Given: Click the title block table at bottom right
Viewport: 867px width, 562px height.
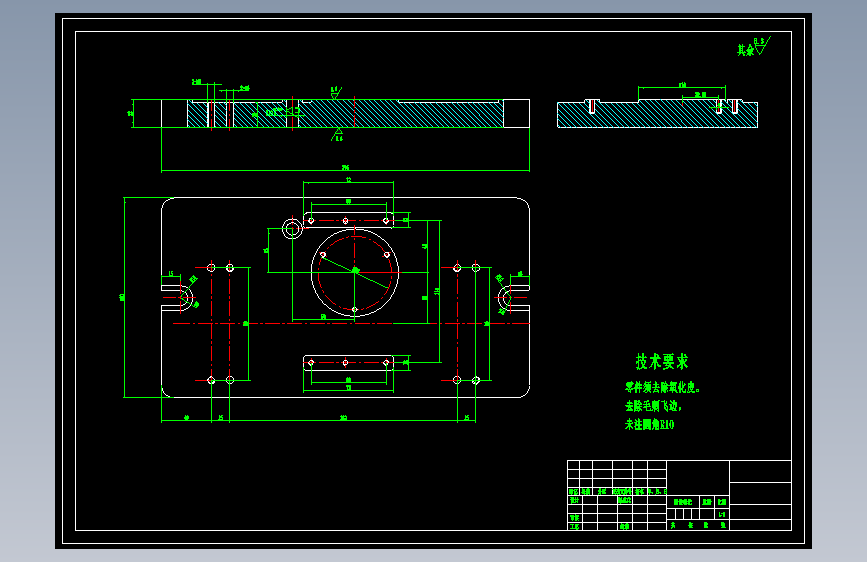Looking at the screenshot, I should tap(679, 495).
